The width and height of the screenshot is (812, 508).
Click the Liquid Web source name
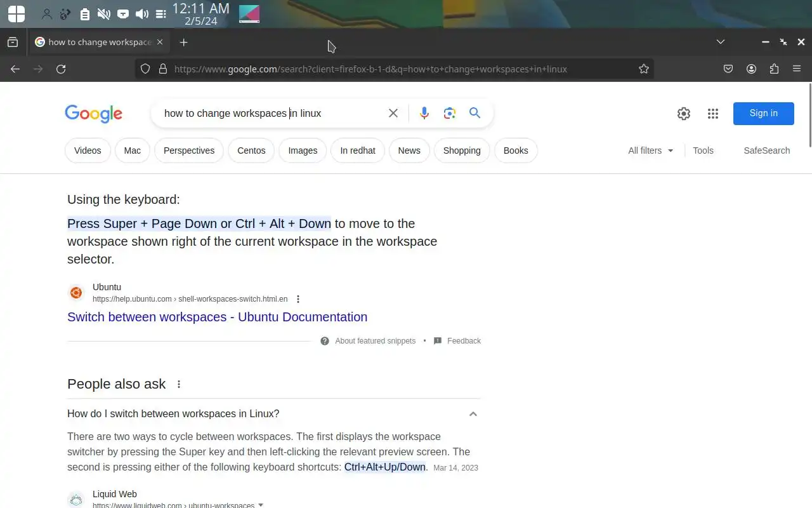[x=114, y=494]
